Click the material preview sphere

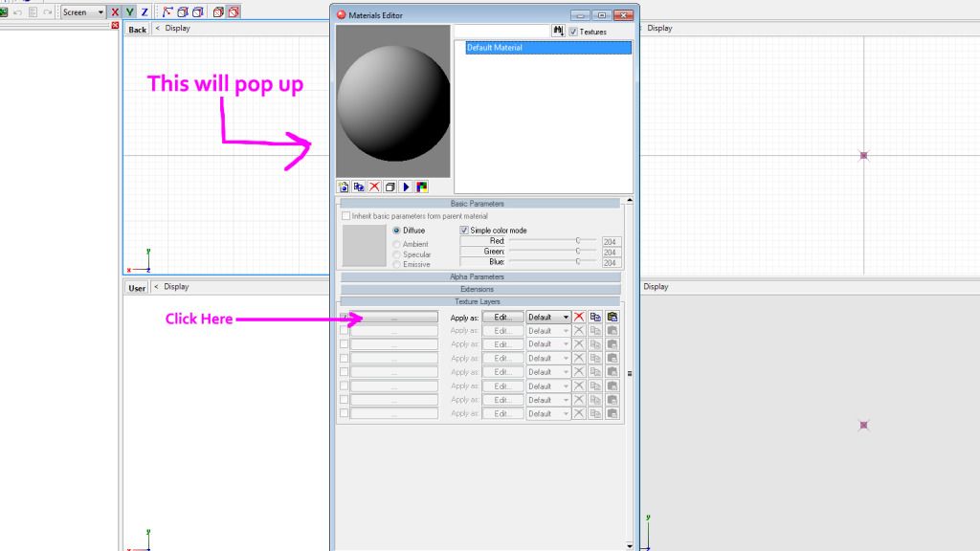393,101
